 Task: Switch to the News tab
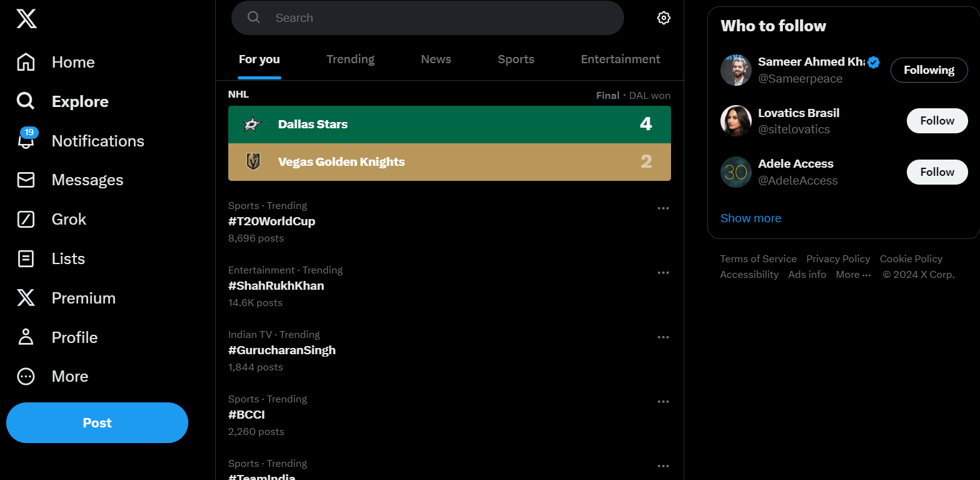tap(436, 59)
